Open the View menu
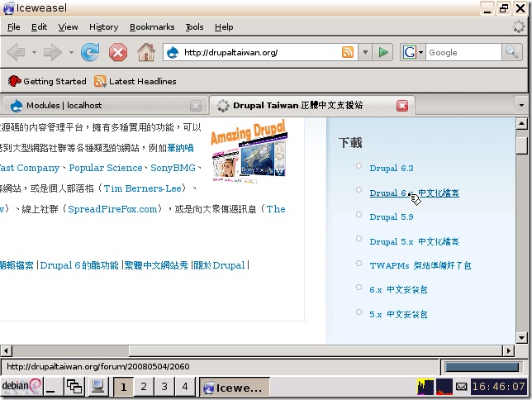Viewport: 532px width, 400px height. tap(68, 26)
